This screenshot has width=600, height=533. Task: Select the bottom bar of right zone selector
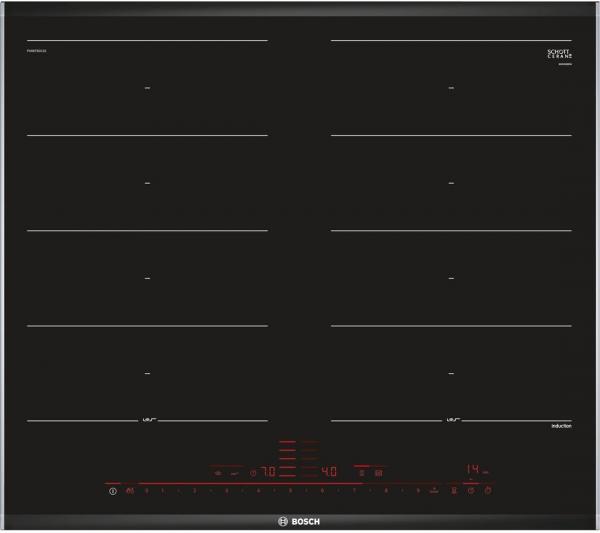(x=310, y=476)
